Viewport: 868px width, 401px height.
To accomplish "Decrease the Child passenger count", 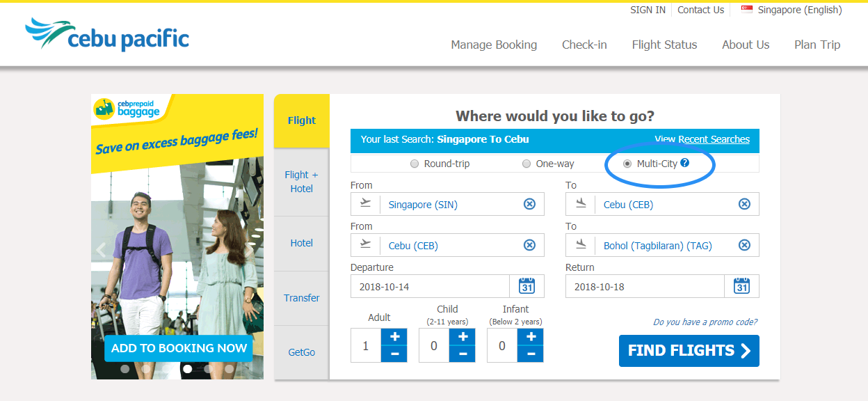I will click(463, 354).
